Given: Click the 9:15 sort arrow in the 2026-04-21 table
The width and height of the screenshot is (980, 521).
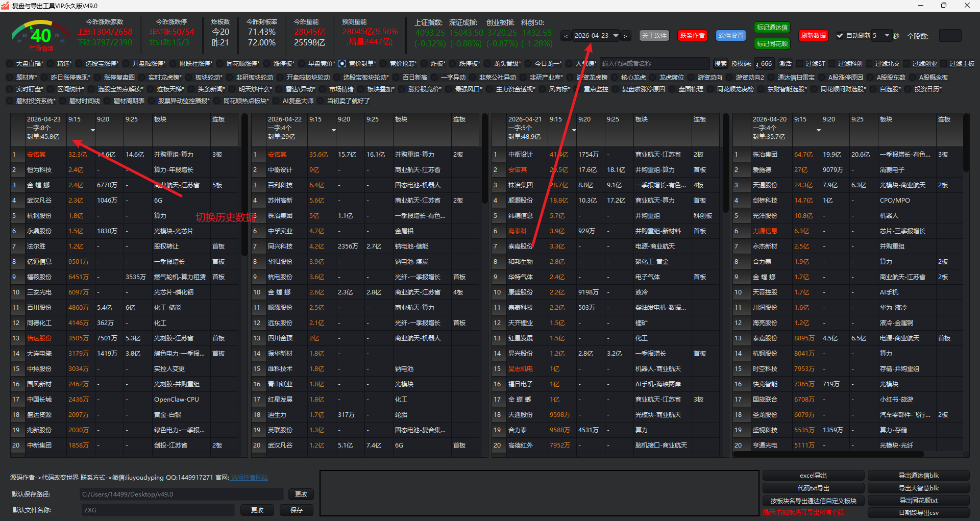Looking at the screenshot, I should (574, 130).
